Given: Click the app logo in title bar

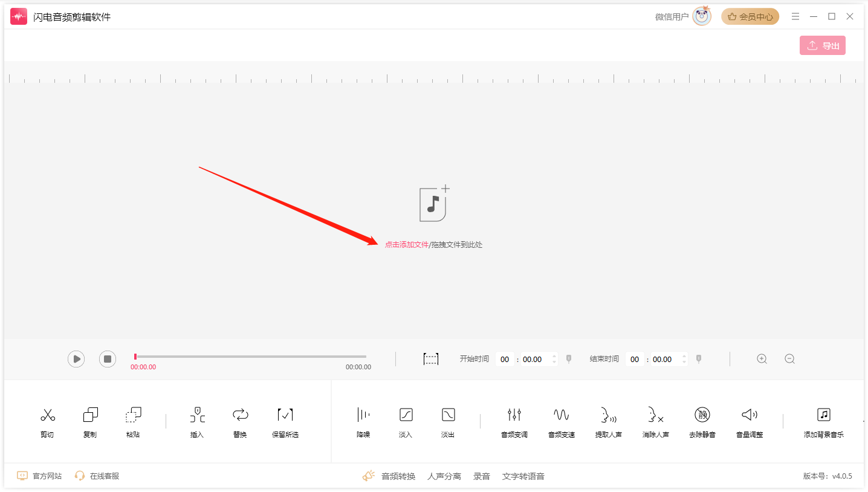Looking at the screenshot, I should point(19,16).
